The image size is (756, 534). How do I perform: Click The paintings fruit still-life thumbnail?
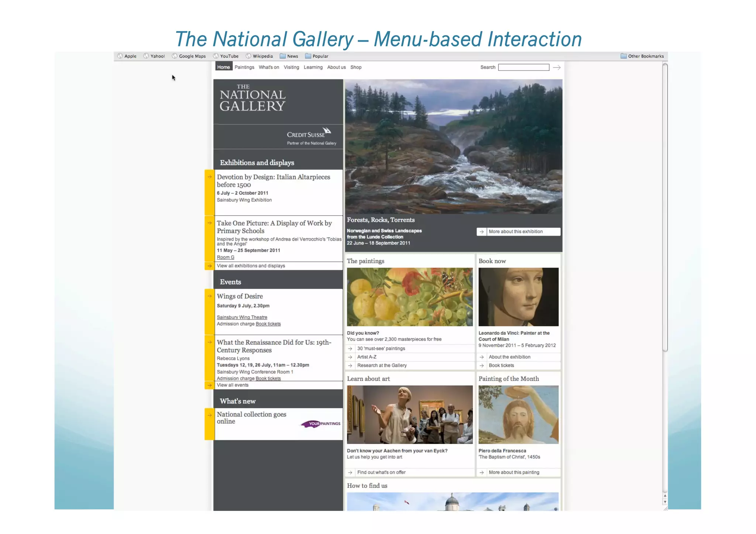point(410,297)
